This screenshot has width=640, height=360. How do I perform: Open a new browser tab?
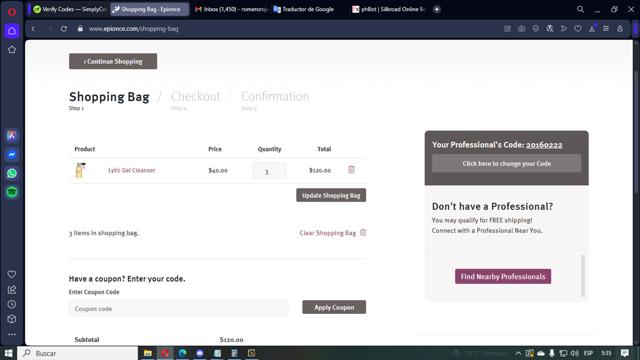coord(437,9)
